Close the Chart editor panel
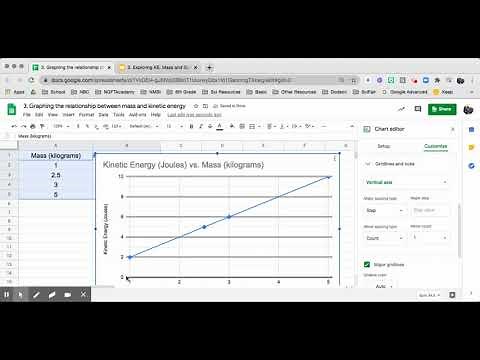Image resolution: width=480 pixels, height=360 pixels. (453, 129)
